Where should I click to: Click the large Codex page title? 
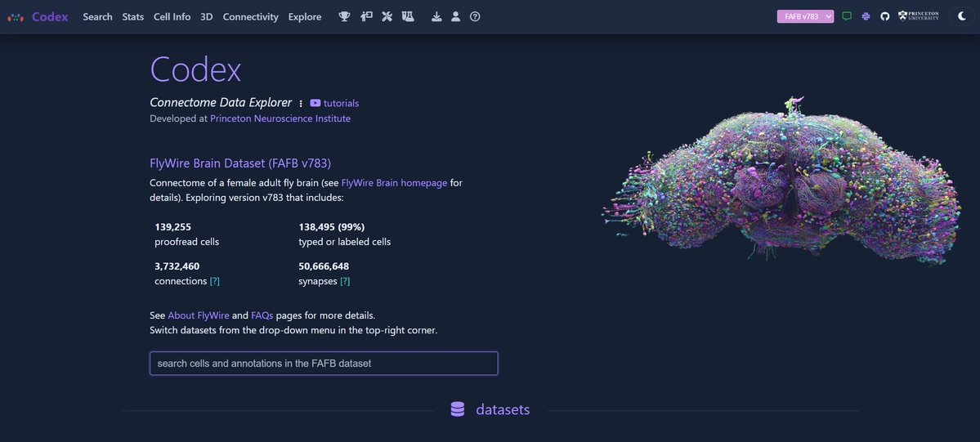tap(195, 69)
